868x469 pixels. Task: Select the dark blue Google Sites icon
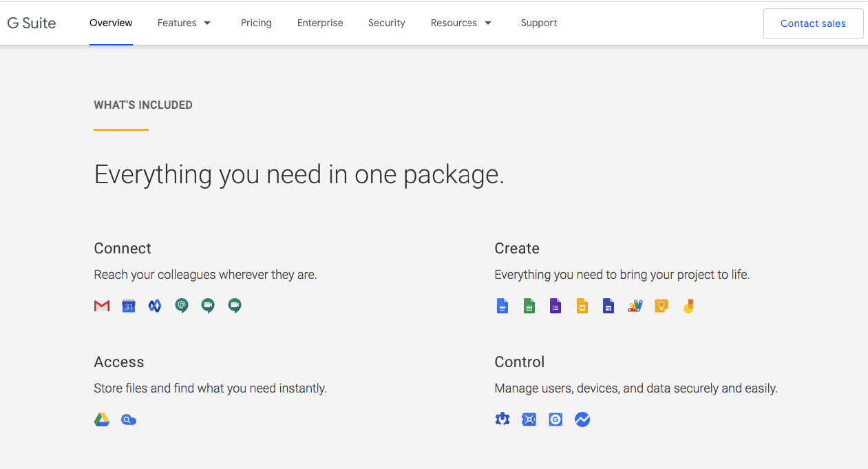(608, 306)
